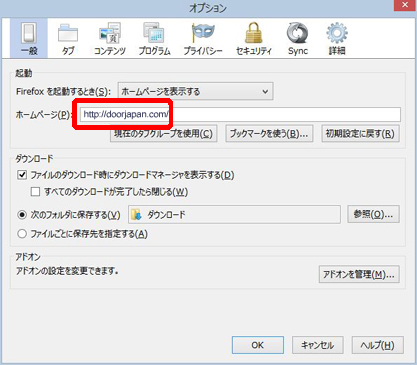Click 初期設定に戻す(R) button
The image size is (417, 365).
tap(360, 134)
